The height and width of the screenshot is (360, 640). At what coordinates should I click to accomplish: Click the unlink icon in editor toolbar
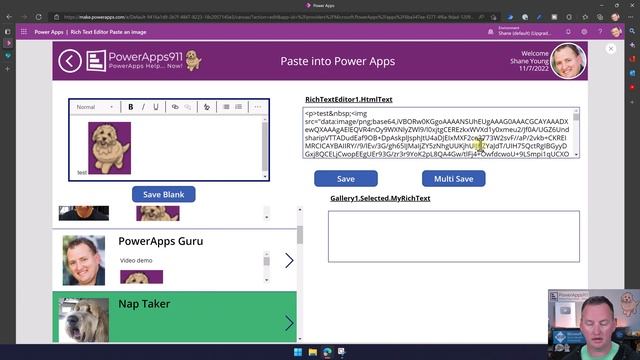coord(187,107)
